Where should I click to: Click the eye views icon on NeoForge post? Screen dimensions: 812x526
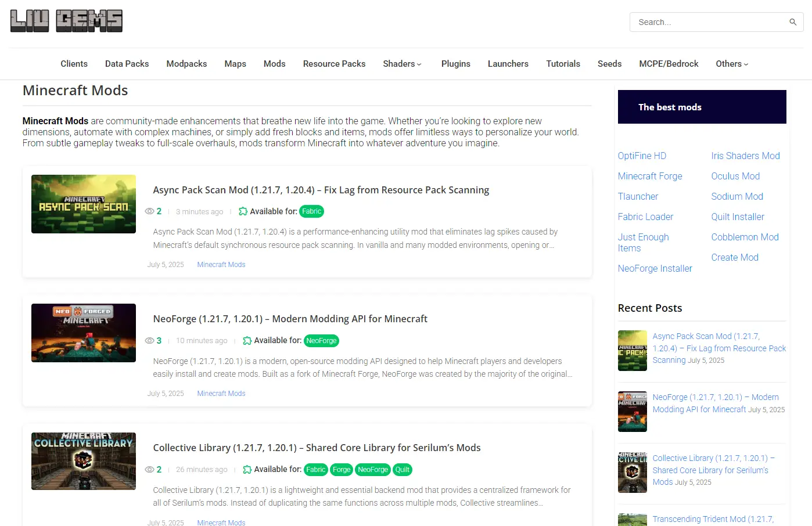tap(149, 341)
